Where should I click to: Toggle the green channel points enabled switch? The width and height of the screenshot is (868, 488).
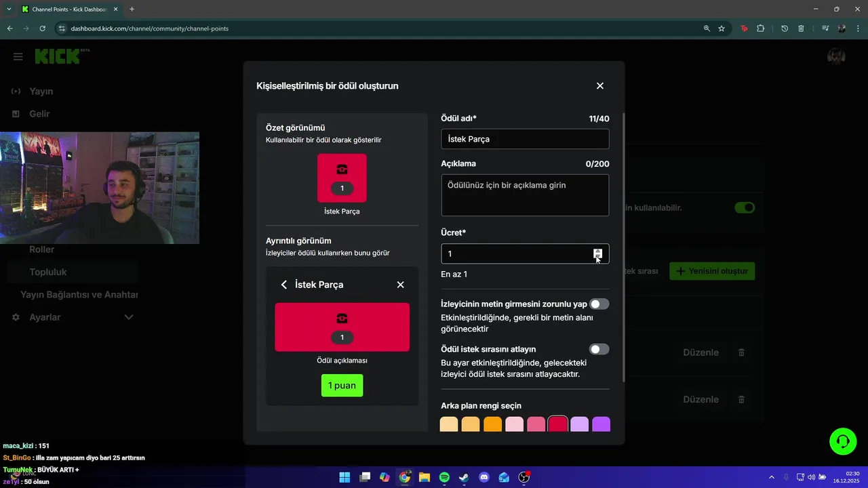745,207
